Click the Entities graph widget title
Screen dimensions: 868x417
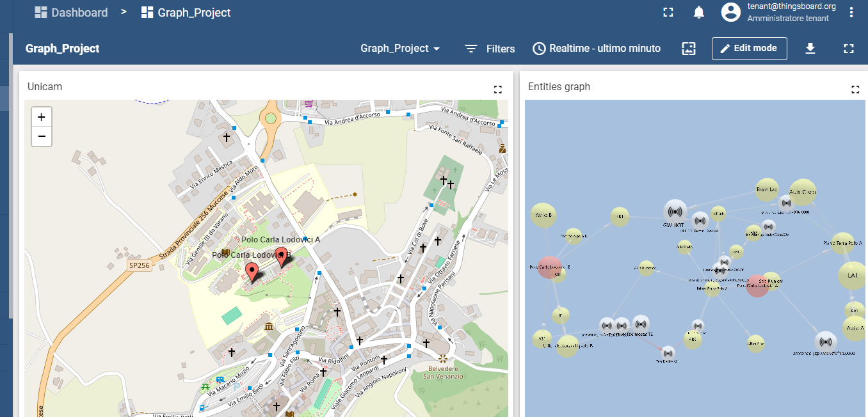(559, 86)
